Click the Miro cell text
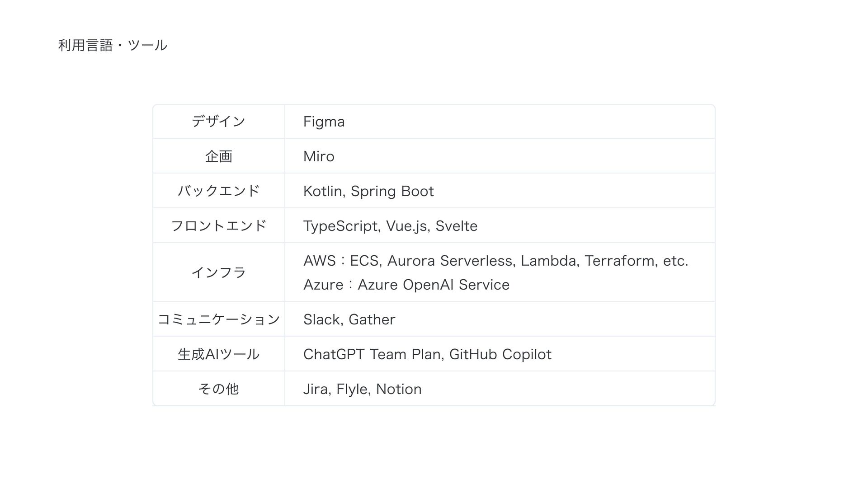868x488 pixels. pos(319,156)
